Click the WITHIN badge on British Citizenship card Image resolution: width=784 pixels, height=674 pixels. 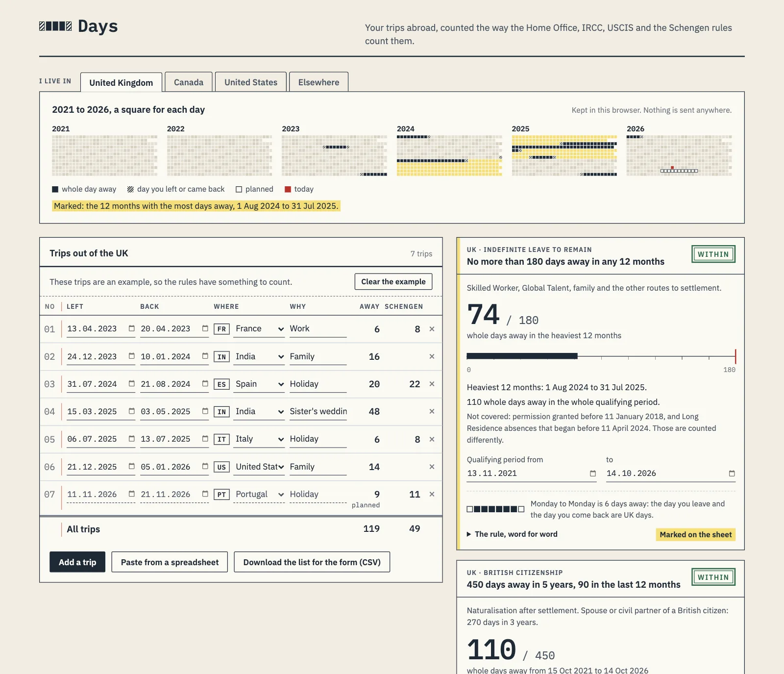pyautogui.click(x=713, y=577)
